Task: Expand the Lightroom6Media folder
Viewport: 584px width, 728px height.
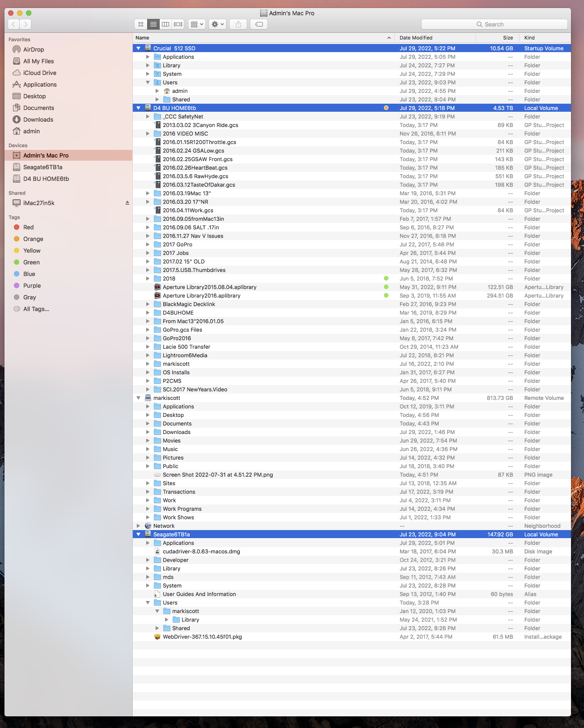Action: [148, 355]
